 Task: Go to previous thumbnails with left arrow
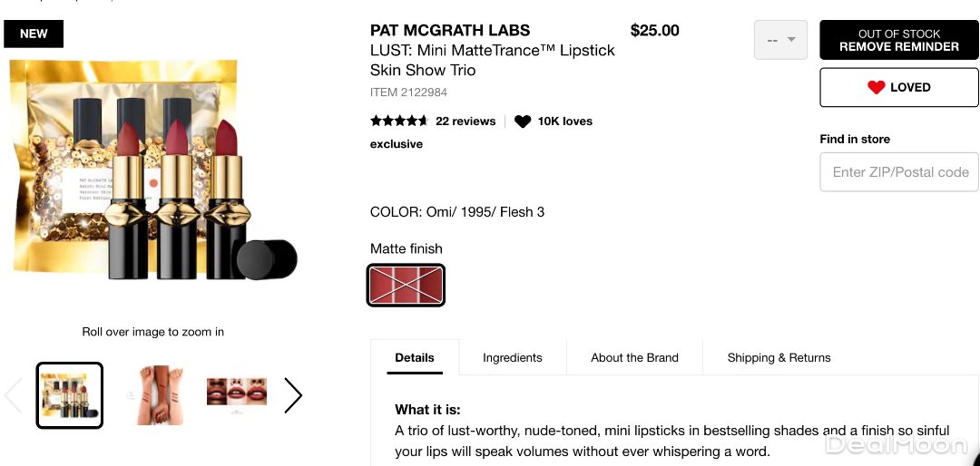13,395
